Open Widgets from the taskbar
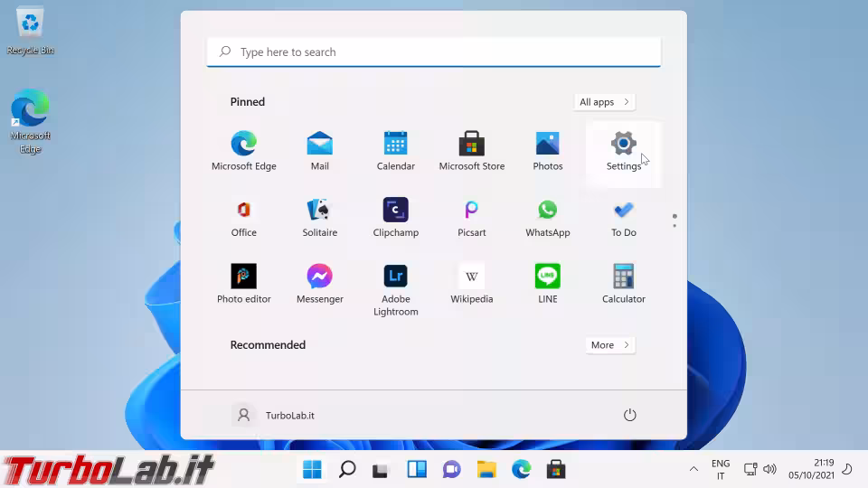Screen dimensions: 868x488 point(417,469)
